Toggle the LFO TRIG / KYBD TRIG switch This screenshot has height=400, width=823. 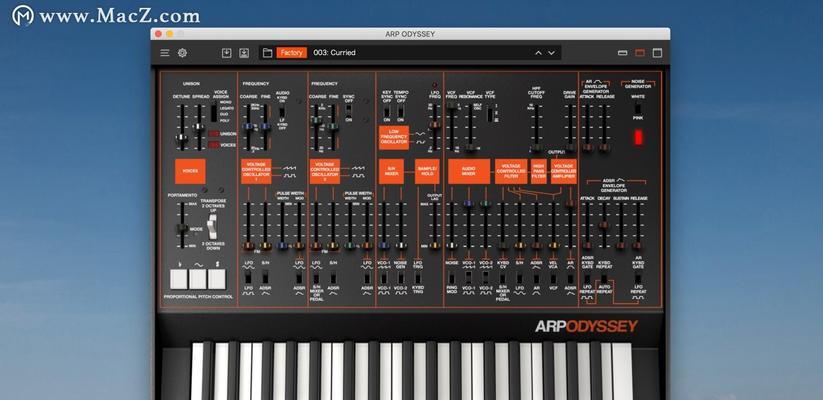[x=418, y=278]
